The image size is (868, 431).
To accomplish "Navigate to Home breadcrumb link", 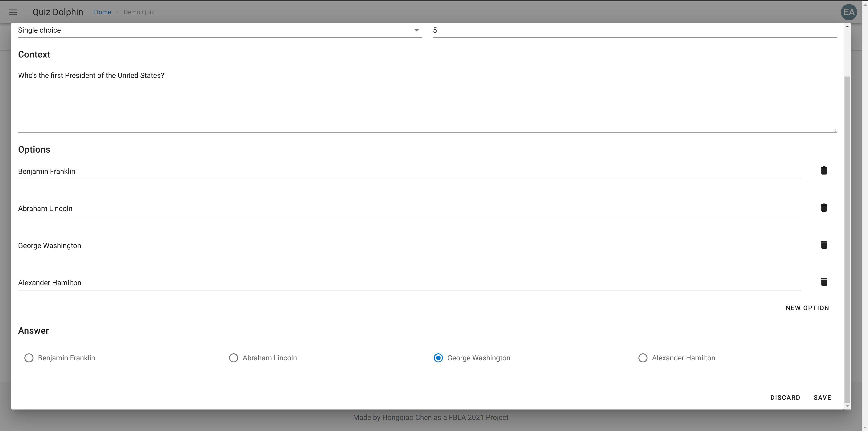I will coord(102,11).
